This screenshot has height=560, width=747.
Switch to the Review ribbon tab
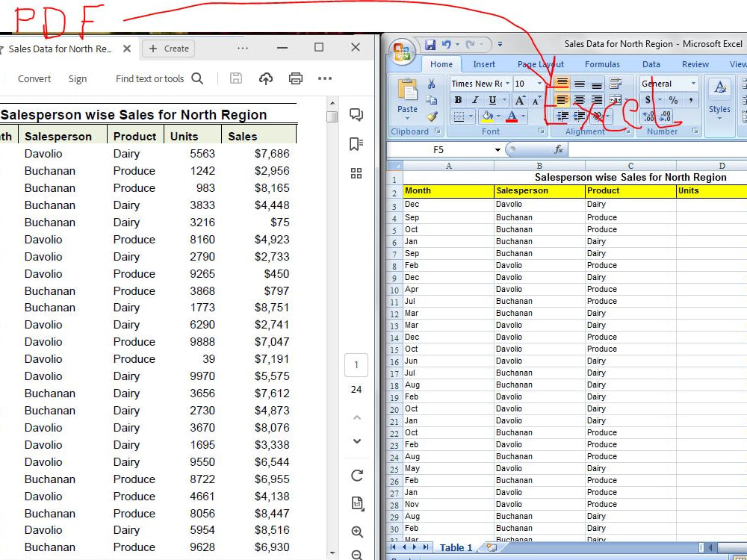(695, 64)
